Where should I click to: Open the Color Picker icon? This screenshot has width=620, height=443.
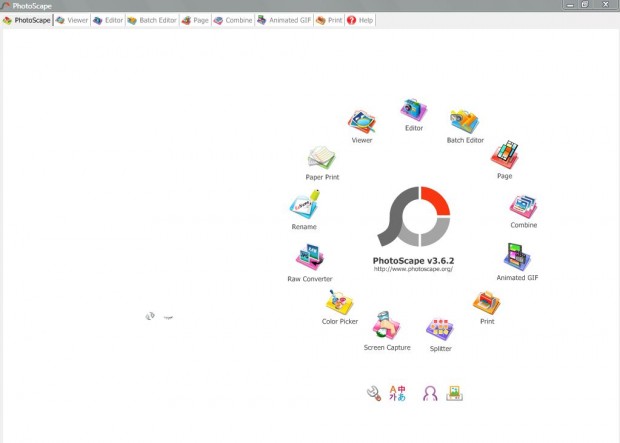pos(339,303)
